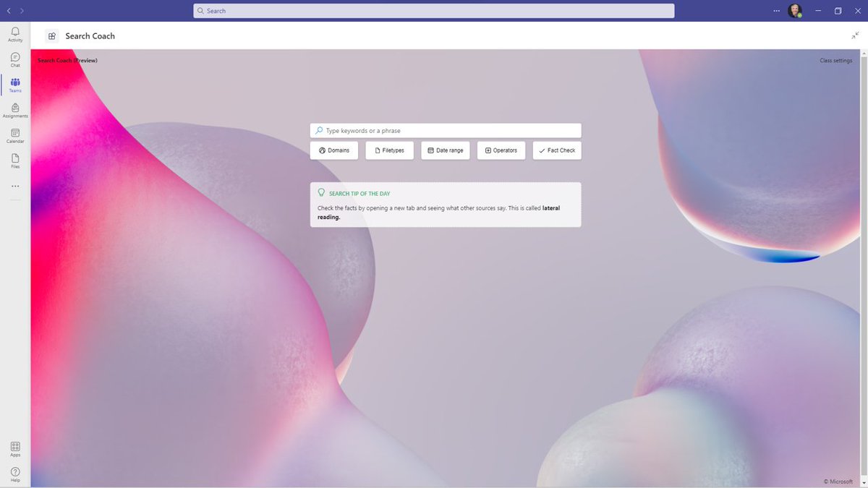Open title bar settings and more ellipsis
Image resolution: width=868 pixels, height=488 pixels.
[777, 11]
